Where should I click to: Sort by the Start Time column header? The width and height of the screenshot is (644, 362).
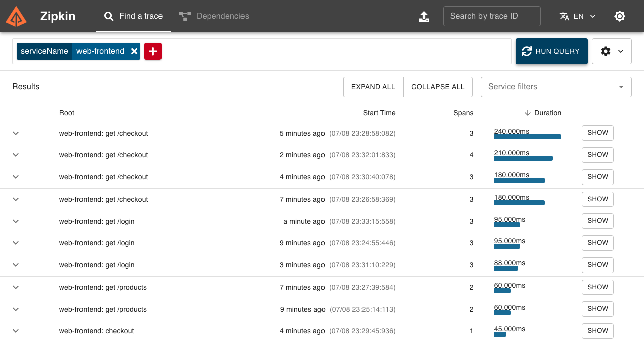(x=379, y=113)
